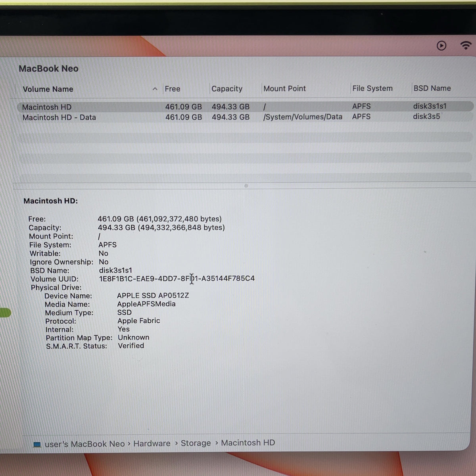Sort by the Free column header

[173, 89]
